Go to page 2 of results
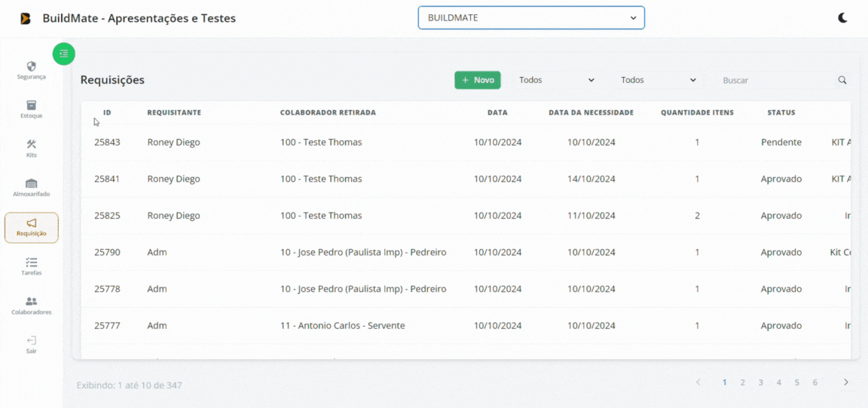868x408 pixels. tap(742, 382)
